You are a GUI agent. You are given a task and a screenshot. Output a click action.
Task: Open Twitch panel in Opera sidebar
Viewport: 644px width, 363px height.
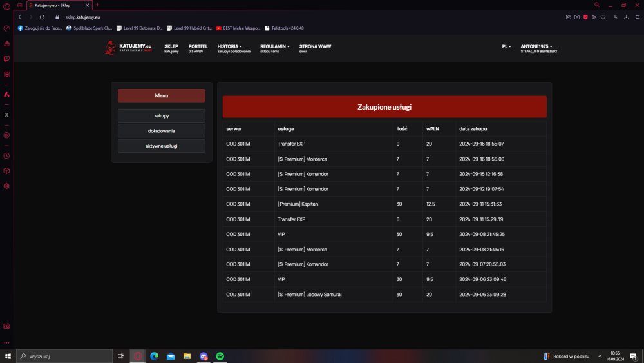coord(6,59)
